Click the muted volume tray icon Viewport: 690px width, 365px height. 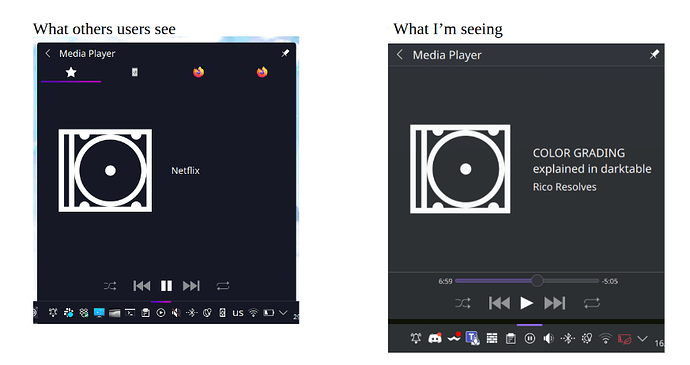pos(176,313)
